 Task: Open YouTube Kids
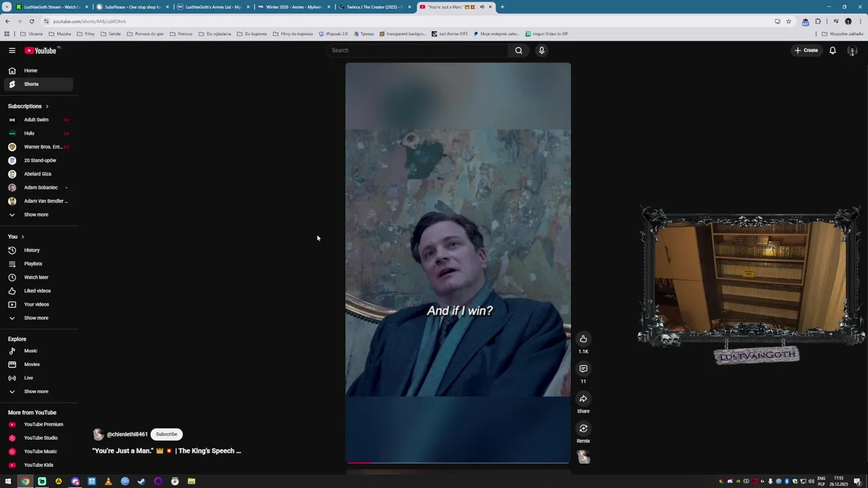click(37, 465)
